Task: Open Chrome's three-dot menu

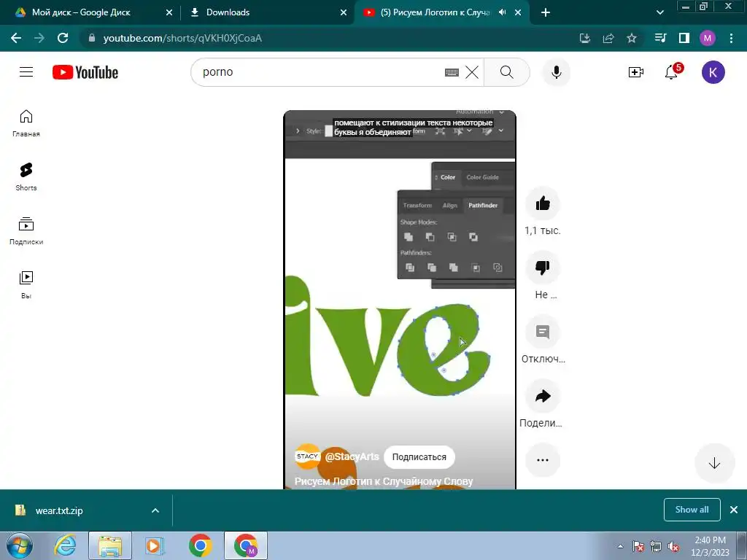Action: (x=731, y=38)
